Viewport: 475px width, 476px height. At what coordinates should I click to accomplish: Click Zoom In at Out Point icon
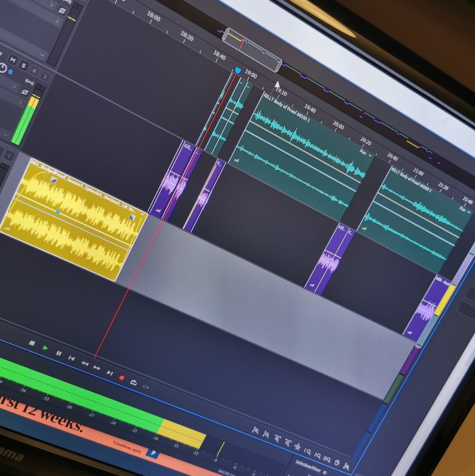pyautogui.click(x=317, y=455)
